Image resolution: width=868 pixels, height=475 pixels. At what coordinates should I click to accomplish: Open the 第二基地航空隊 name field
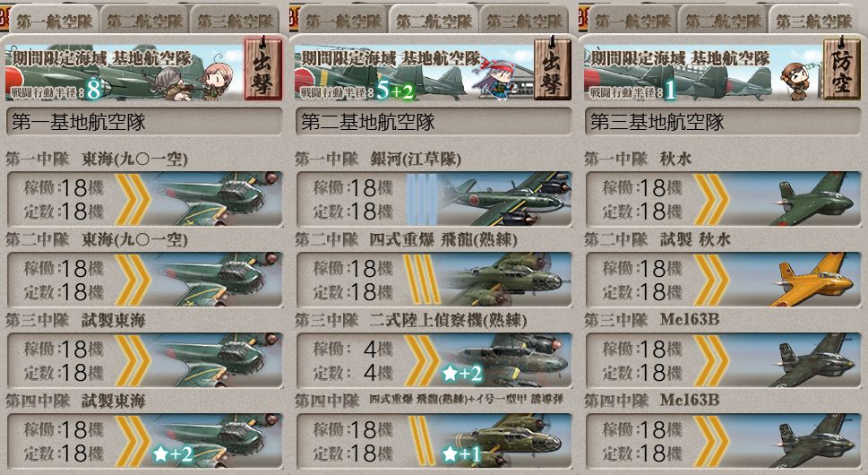(434, 122)
